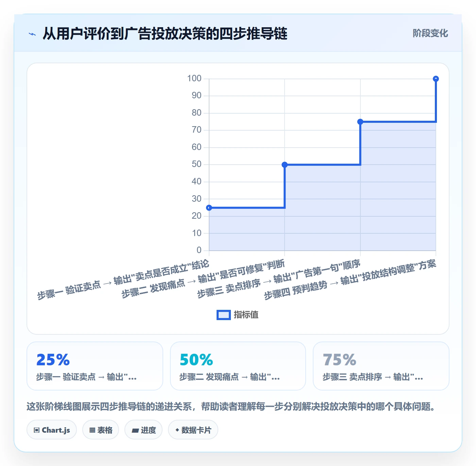Click the 步骤一 data point at value 25
The width and height of the screenshot is (476, 466).
[x=209, y=208]
